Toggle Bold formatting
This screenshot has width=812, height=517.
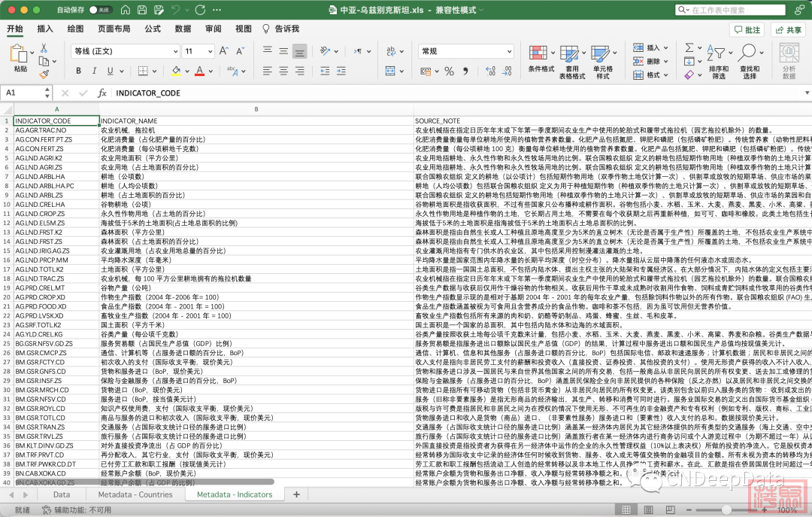click(x=78, y=71)
